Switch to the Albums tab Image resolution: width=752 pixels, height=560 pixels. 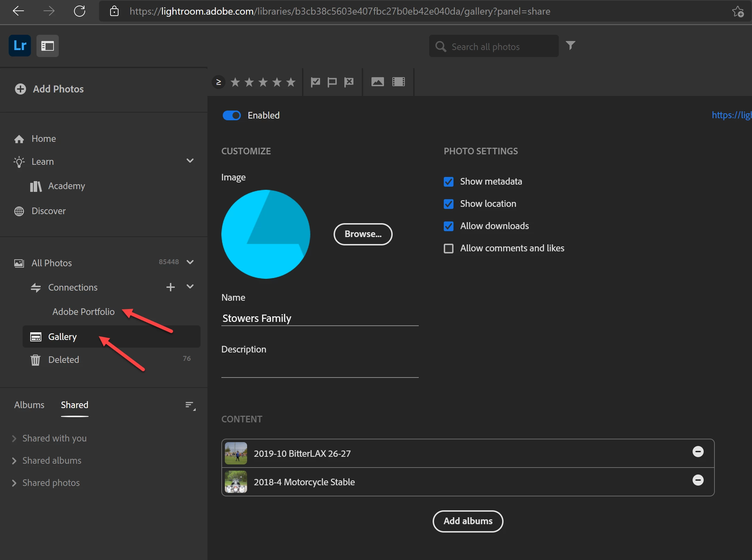29,405
